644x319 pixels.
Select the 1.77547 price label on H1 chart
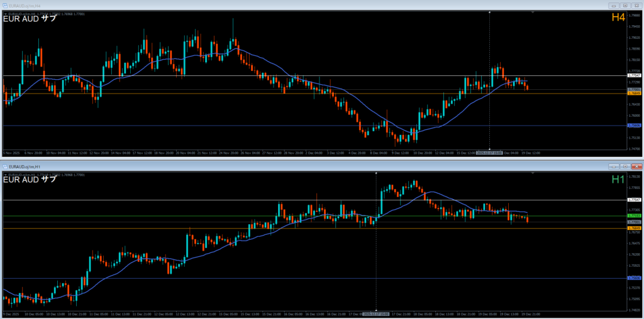[x=634, y=200]
